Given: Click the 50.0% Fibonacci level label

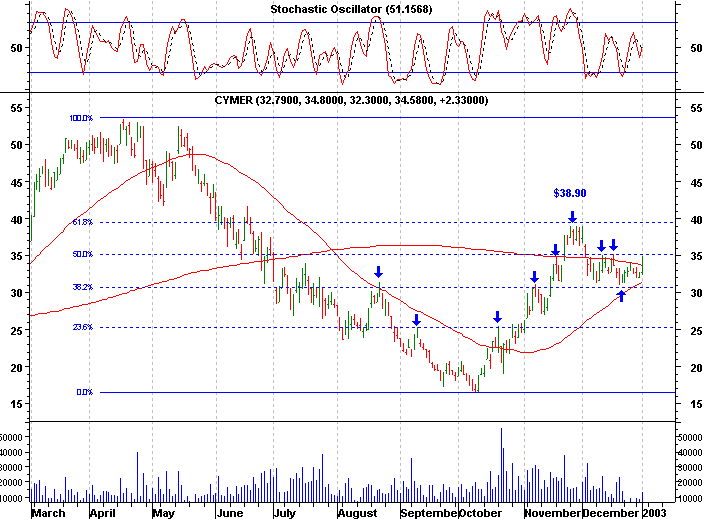Looking at the screenshot, I should 83,254.
